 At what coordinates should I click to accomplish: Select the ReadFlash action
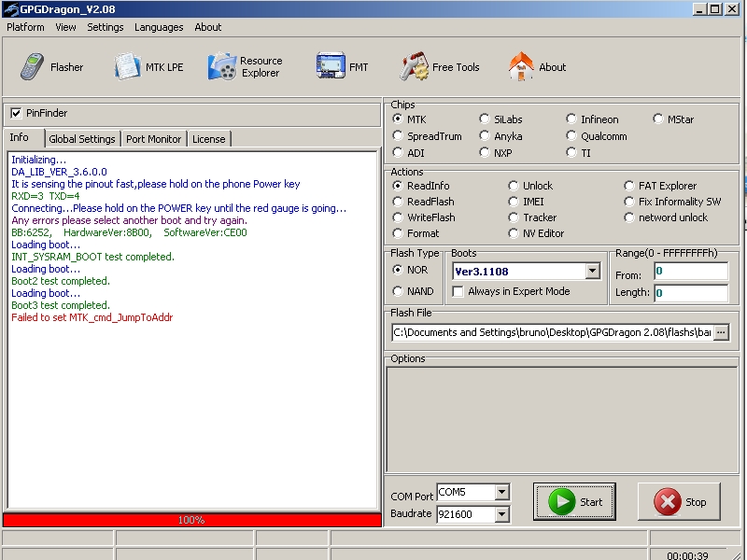tap(398, 202)
